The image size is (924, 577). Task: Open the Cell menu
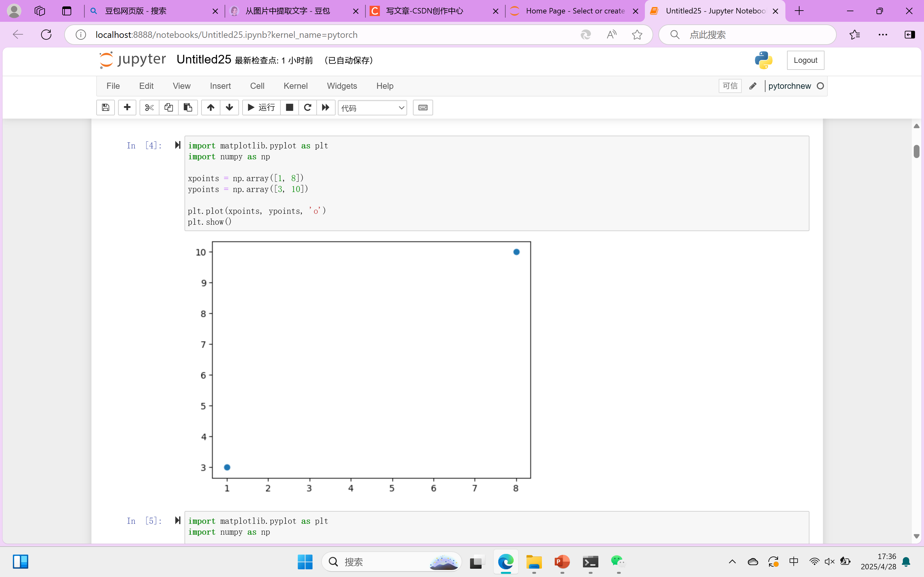click(x=257, y=86)
